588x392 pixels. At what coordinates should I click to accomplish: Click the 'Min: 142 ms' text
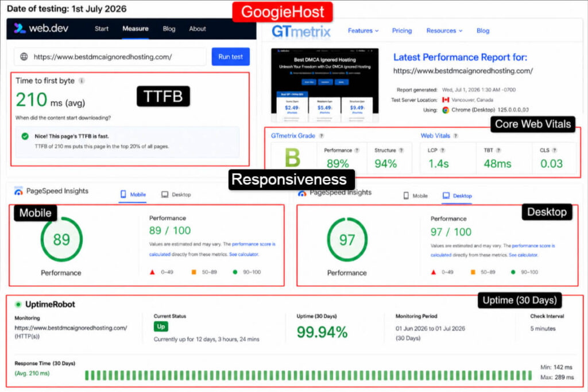click(556, 367)
